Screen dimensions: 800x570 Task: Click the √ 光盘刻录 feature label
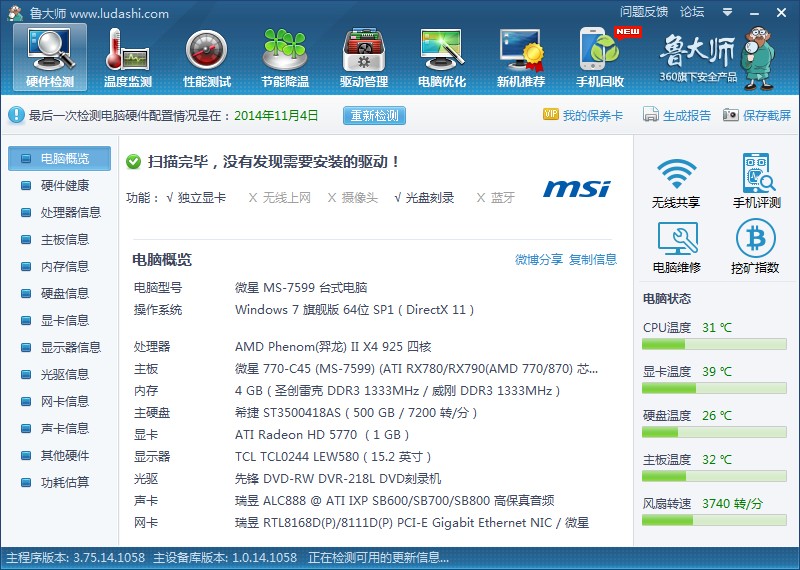click(x=424, y=198)
